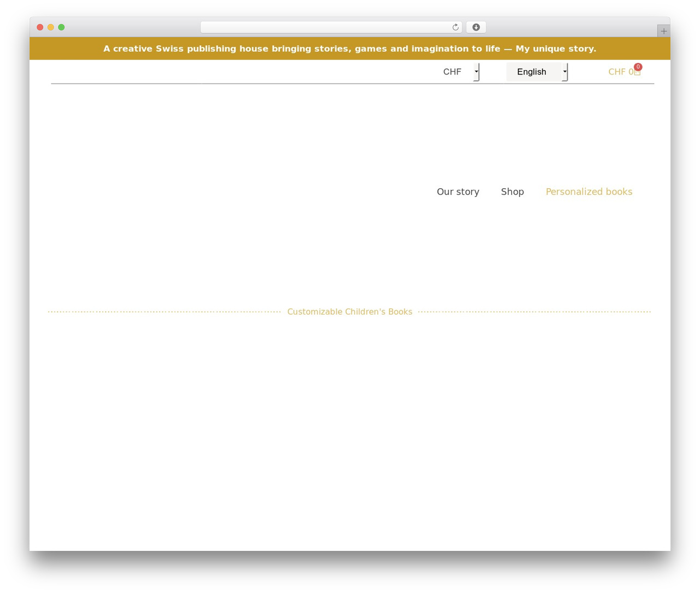This screenshot has width=700, height=593.
Task: Click the Customizable Children's Books heading
Action: click(x=349, y=312)
